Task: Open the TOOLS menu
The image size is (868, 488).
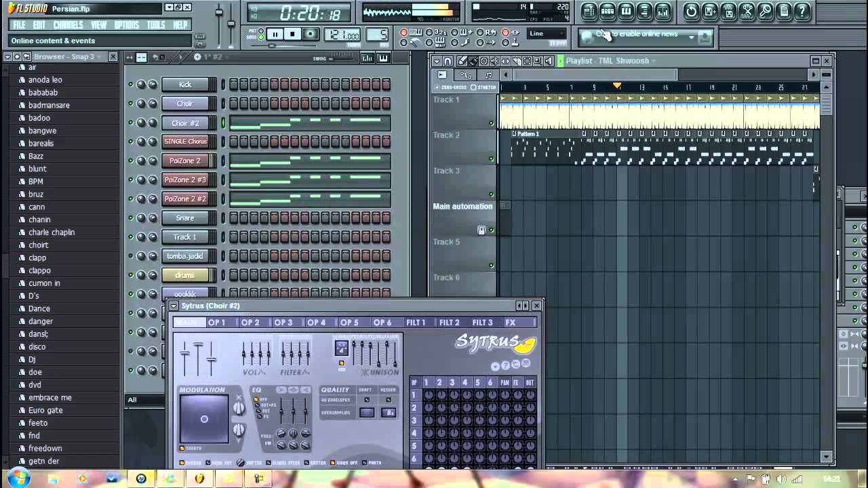Action: point(156,25)
